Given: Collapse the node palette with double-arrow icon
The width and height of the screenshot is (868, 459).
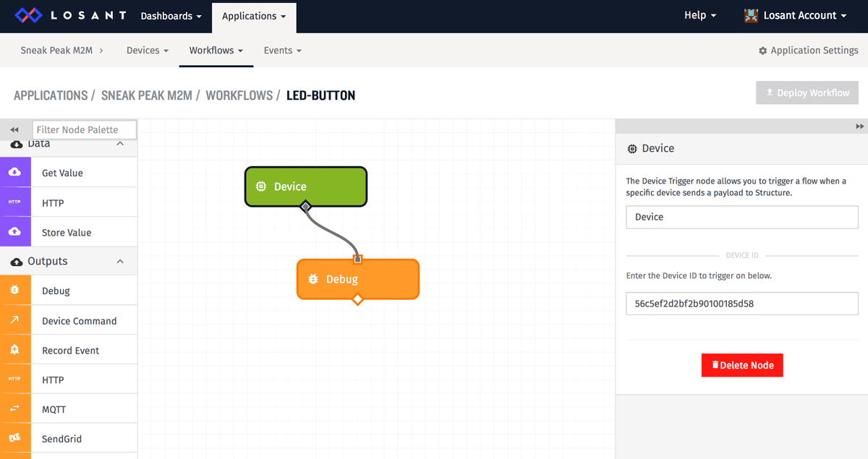Looking at the screenshot, I should tap(14, 130).
